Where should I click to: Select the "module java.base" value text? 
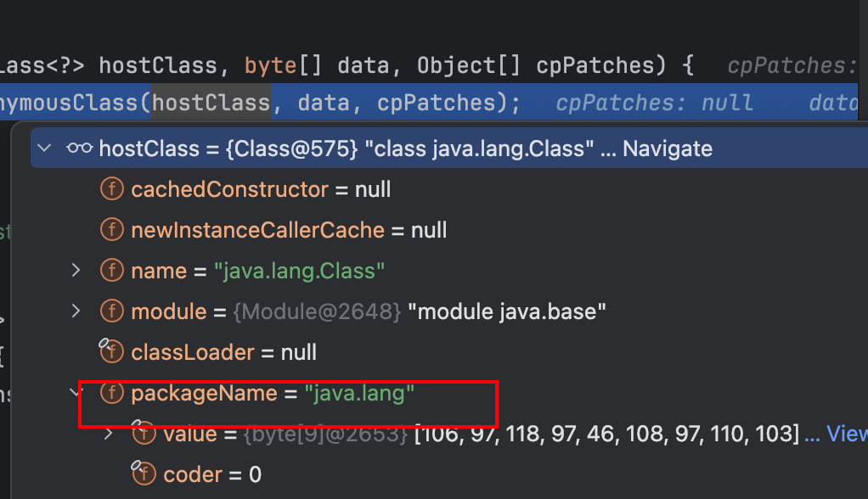tap(506, 311)
